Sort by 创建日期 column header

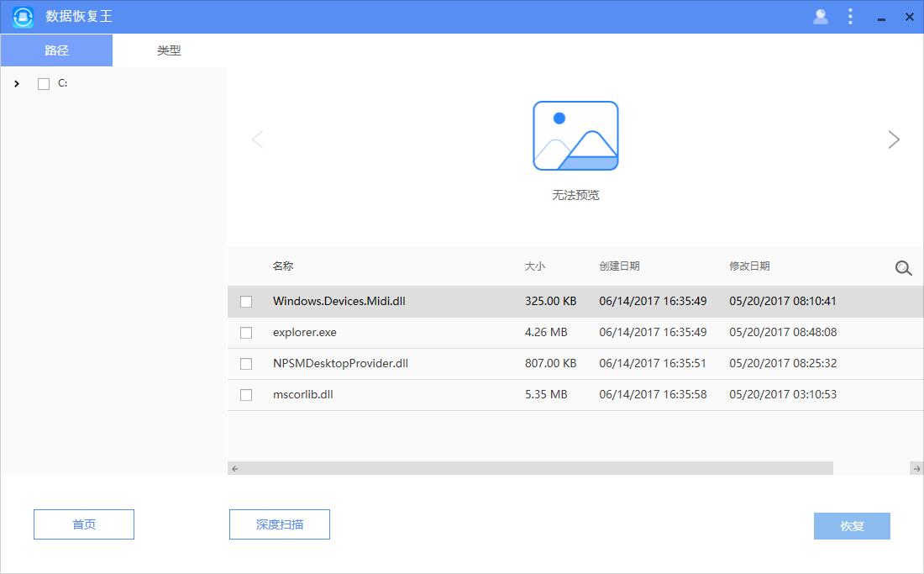[x=619, y=266]
